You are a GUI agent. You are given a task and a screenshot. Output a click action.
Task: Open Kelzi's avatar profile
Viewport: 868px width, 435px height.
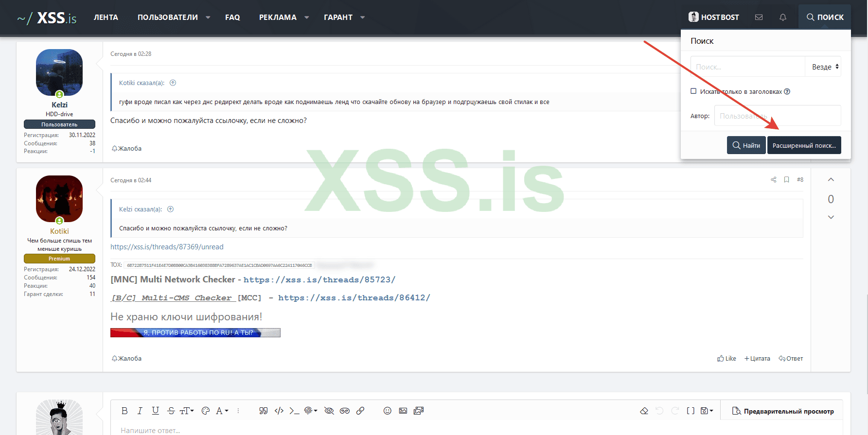(59, 72)
